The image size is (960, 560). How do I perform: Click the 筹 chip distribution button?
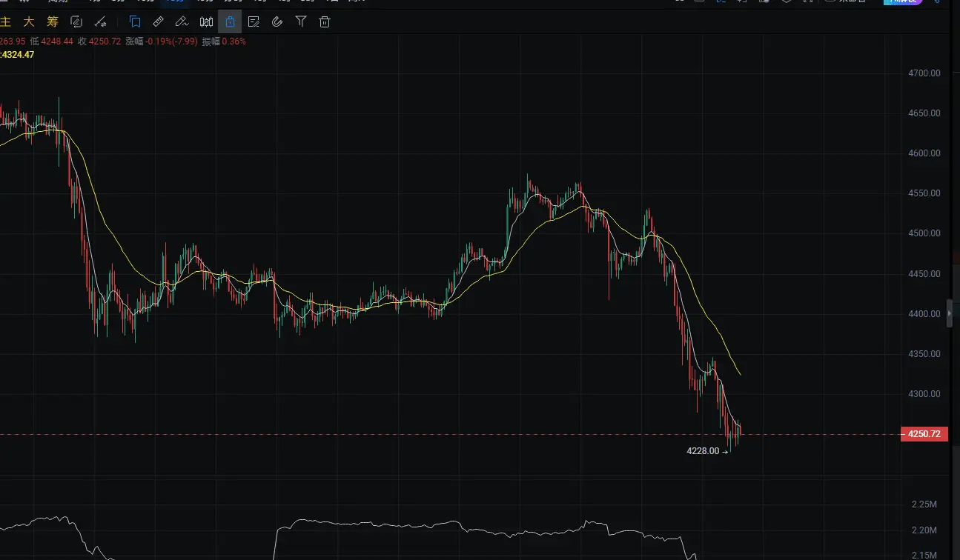point(52,21)
